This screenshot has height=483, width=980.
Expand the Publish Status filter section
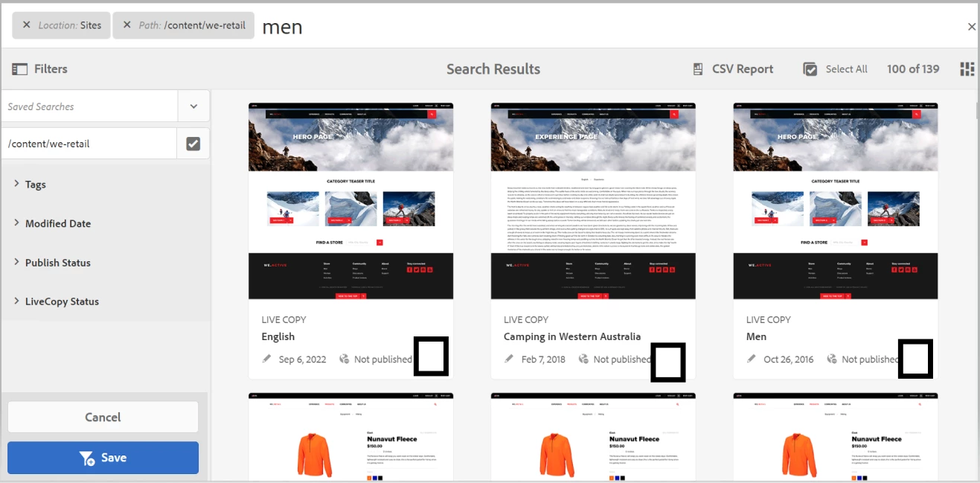pos(57,263)
